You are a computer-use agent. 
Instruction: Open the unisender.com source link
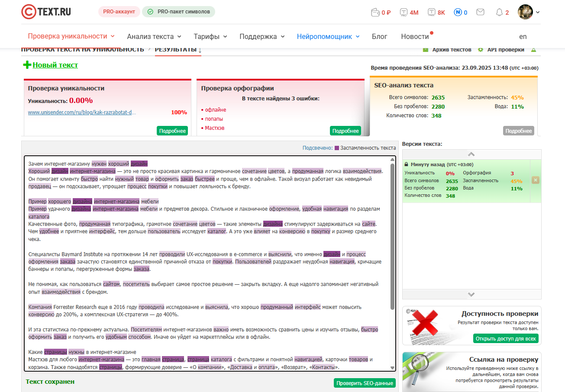coord(82,112)
